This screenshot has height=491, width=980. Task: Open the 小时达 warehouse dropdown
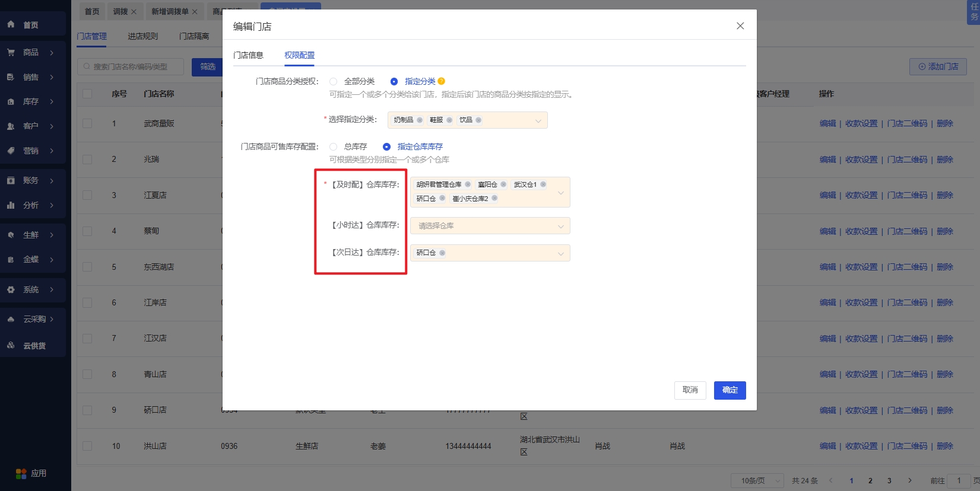tap(490, 226)
